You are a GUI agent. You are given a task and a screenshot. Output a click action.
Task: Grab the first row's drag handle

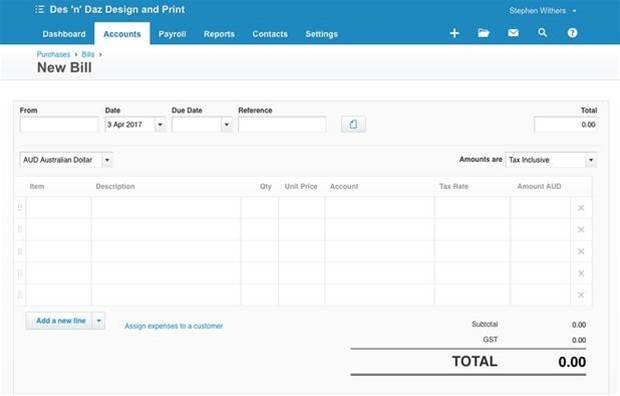point(20,207)
